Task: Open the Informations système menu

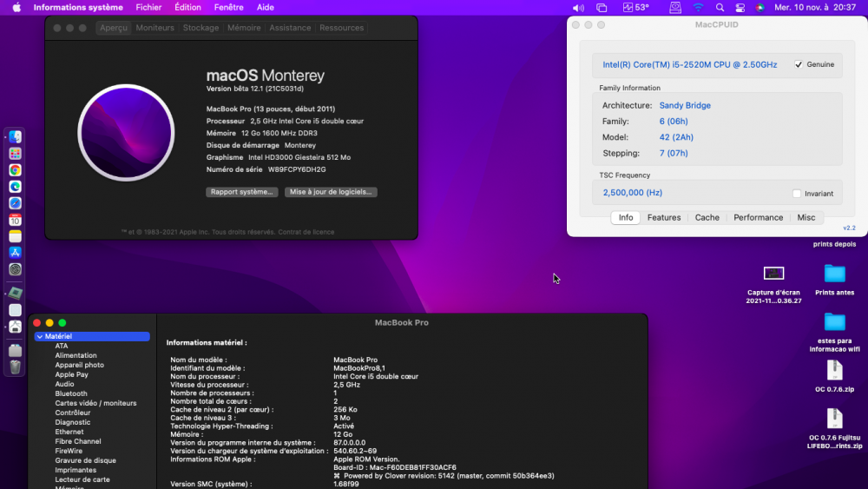Action: [x=78, y=7]
